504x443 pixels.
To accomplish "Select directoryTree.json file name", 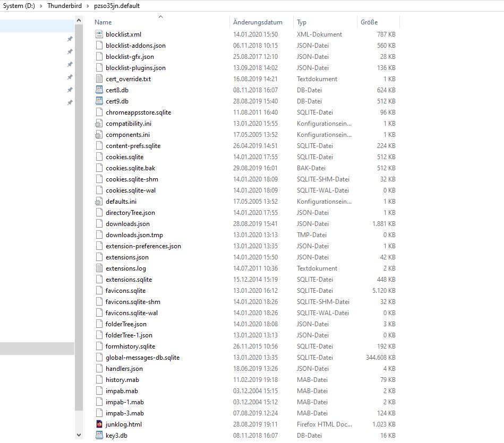I will 130,213.
